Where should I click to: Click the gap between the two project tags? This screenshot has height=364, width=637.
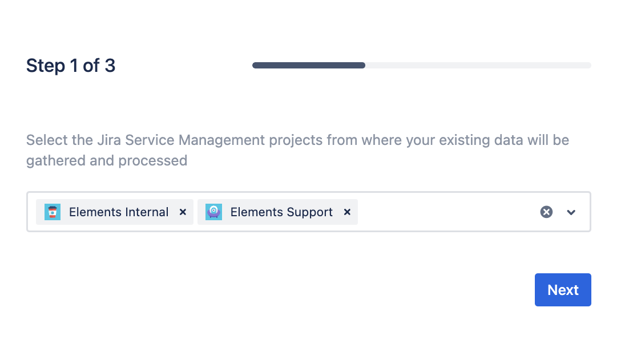196,212
